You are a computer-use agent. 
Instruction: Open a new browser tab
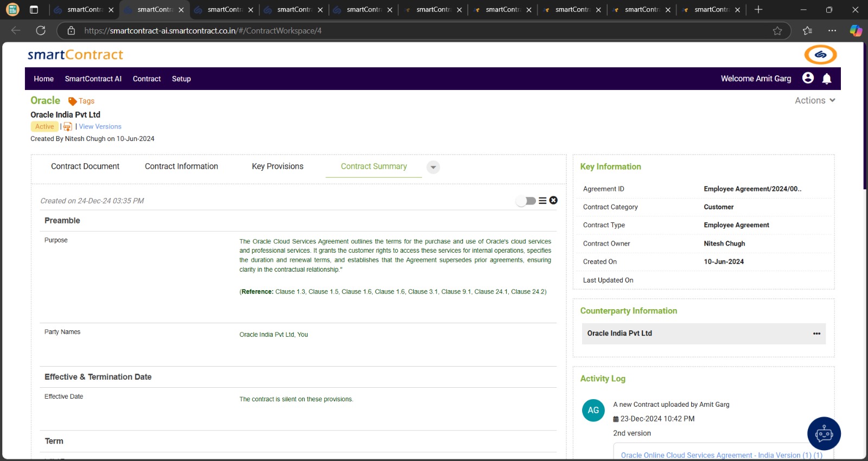[758, 10]
